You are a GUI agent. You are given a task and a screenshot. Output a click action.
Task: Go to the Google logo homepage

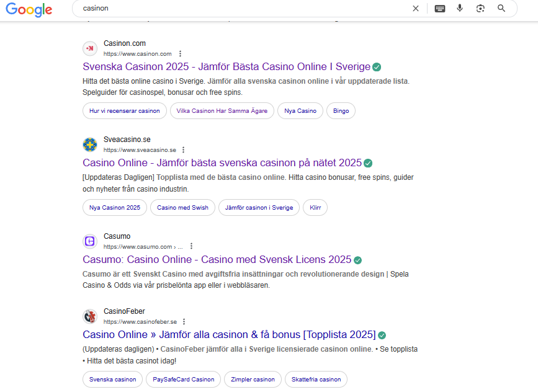(x=29, y=9)
